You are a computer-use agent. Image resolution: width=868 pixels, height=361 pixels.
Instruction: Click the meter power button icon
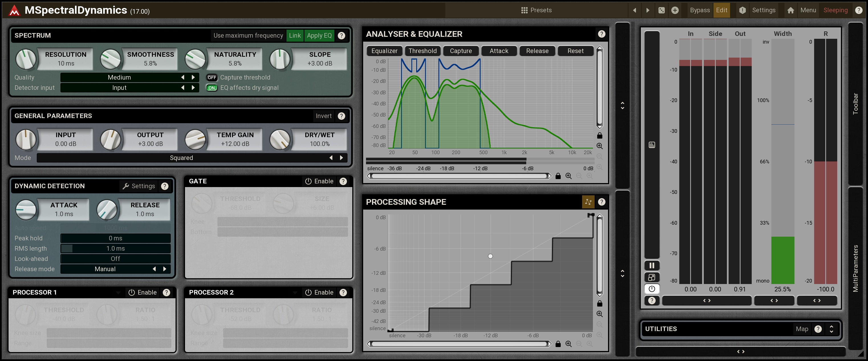[x=652, y=289]
